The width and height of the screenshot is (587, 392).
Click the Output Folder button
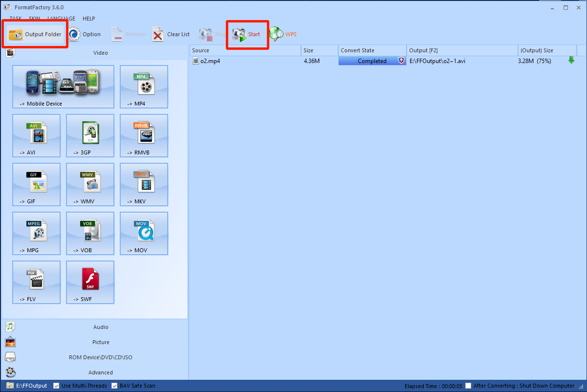click(x=35, y=34)
